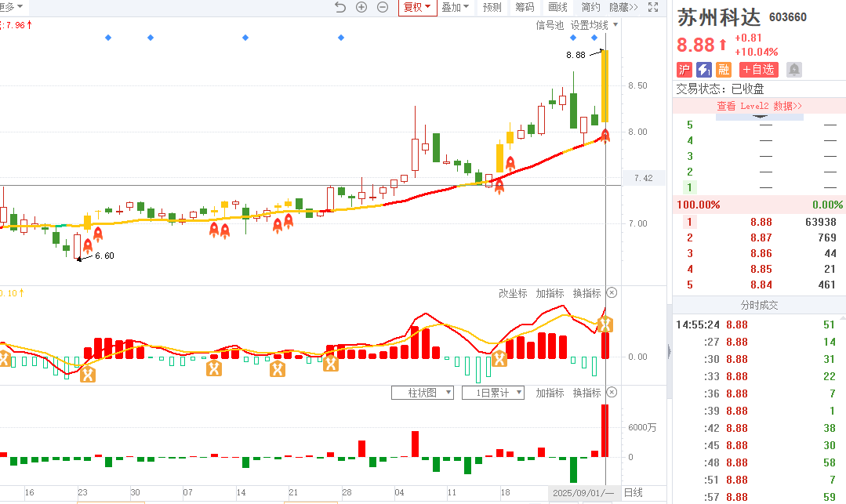Toggle the 筹码 chip distribution view
This screenshot has width=846, height=504.
point(525,7)
